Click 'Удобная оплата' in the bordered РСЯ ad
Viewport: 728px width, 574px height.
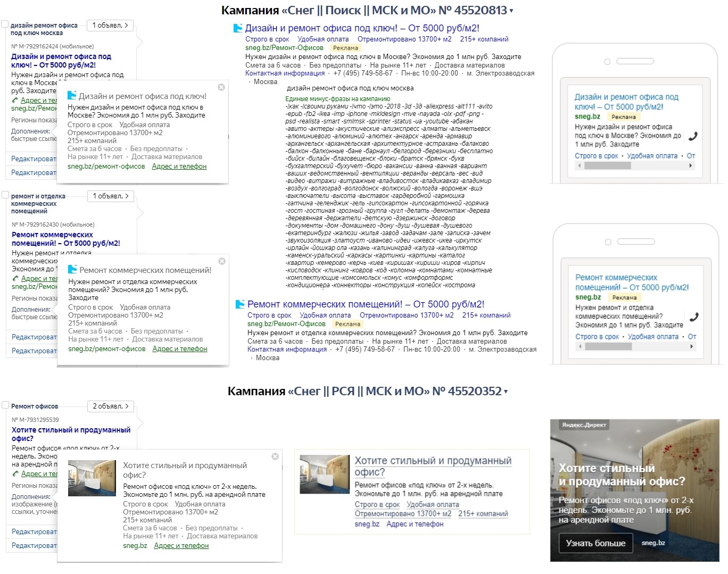(433, 504)
